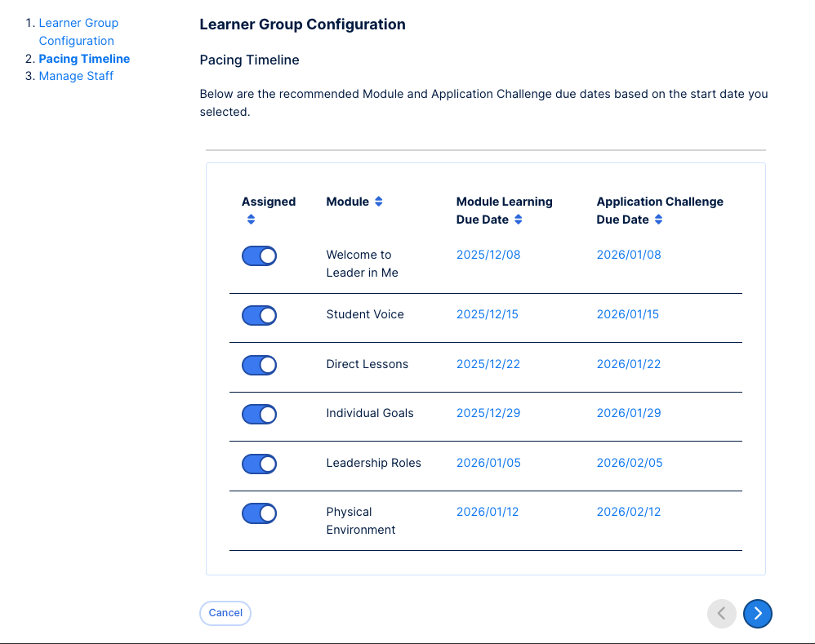815x644 pixels.
Task: Change Student Voice due date 2025/12/15
Action: point(487,314)
